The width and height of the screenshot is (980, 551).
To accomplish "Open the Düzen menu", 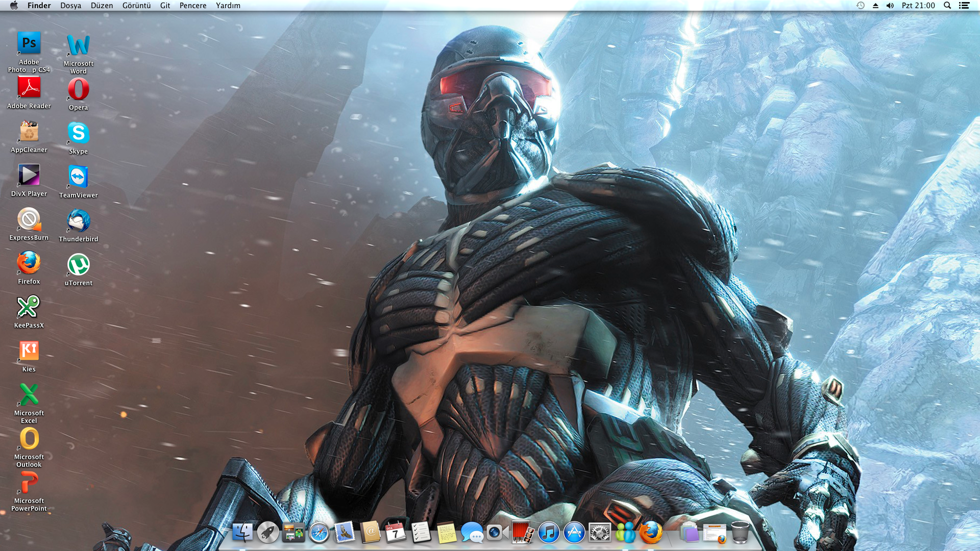I will click(102, 6).
